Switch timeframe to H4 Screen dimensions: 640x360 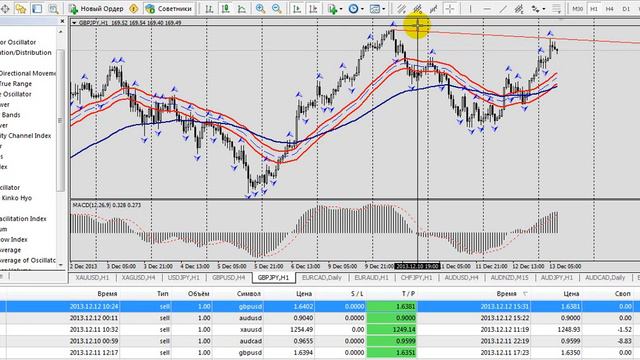(610, 9)
